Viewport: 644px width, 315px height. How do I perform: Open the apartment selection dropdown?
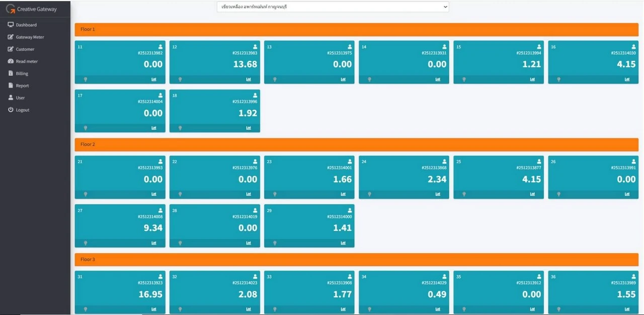(333, 7)
